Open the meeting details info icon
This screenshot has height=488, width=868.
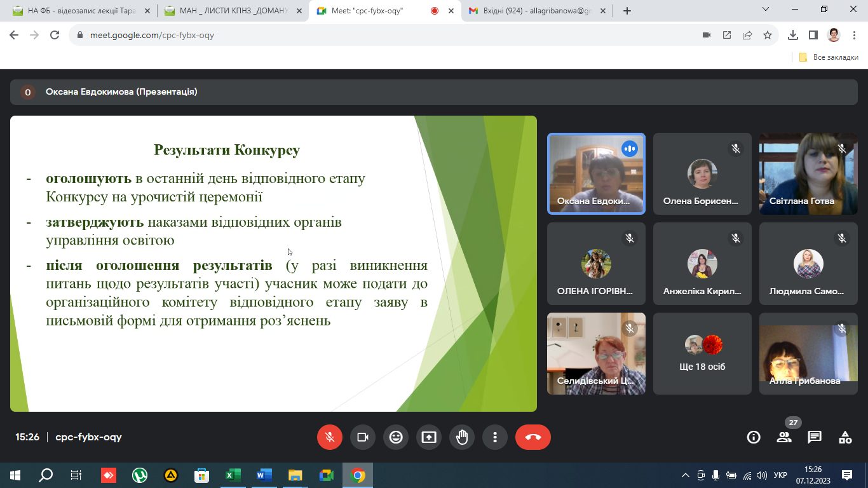click(754, 437)
